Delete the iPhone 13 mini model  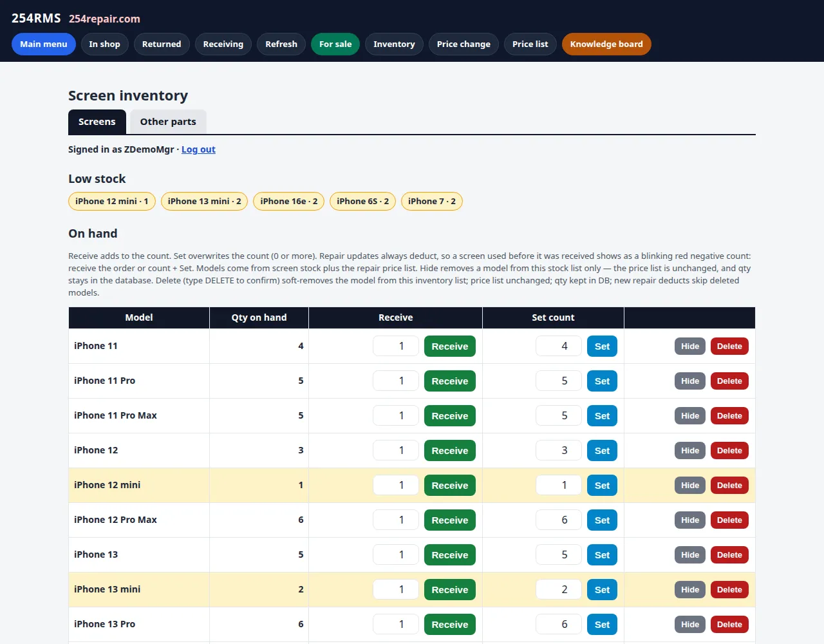(x=729, y=590)
